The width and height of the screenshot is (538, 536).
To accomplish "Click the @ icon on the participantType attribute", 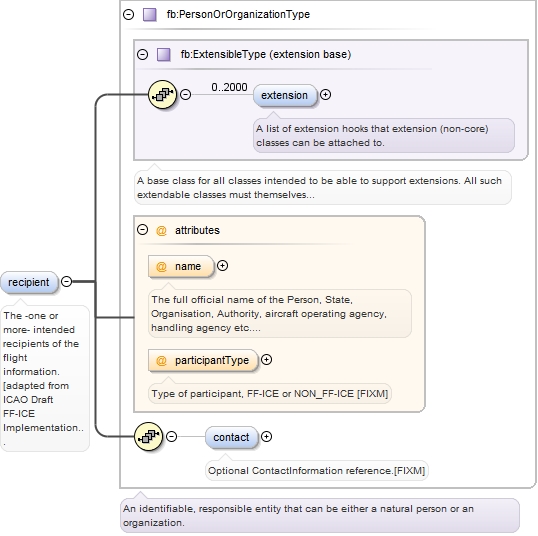I will coord(161,360).
